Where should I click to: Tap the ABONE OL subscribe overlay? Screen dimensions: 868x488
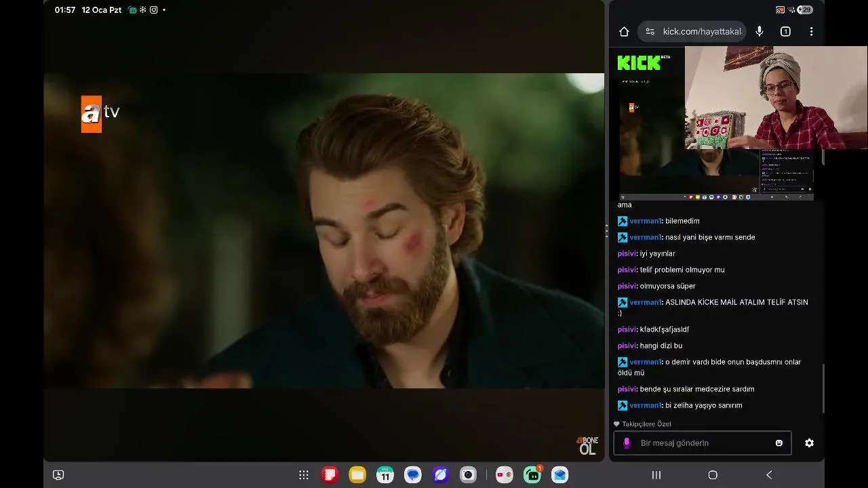point(587,445)
